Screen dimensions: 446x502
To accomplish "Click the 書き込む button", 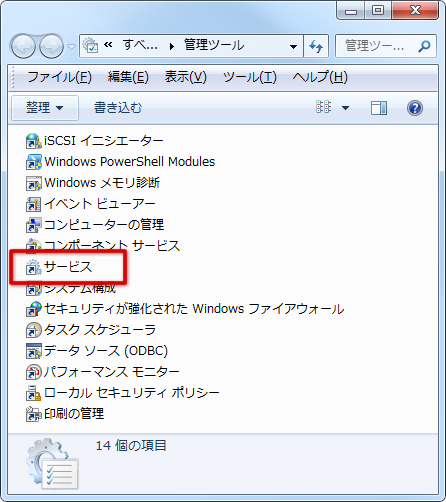I will pyautogui.click(x=118, y=108).
